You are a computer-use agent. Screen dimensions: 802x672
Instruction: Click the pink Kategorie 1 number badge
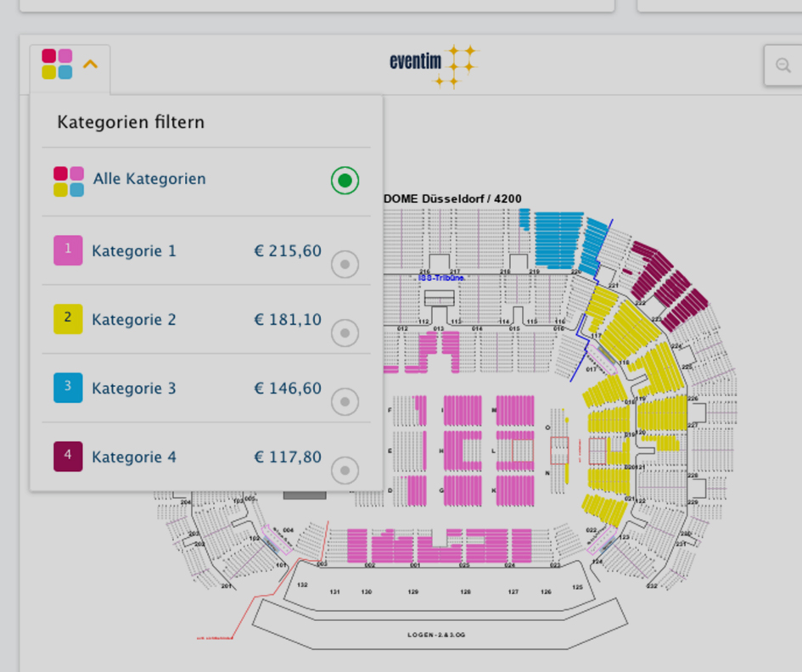pyautogui.click(x=68, y=250)
